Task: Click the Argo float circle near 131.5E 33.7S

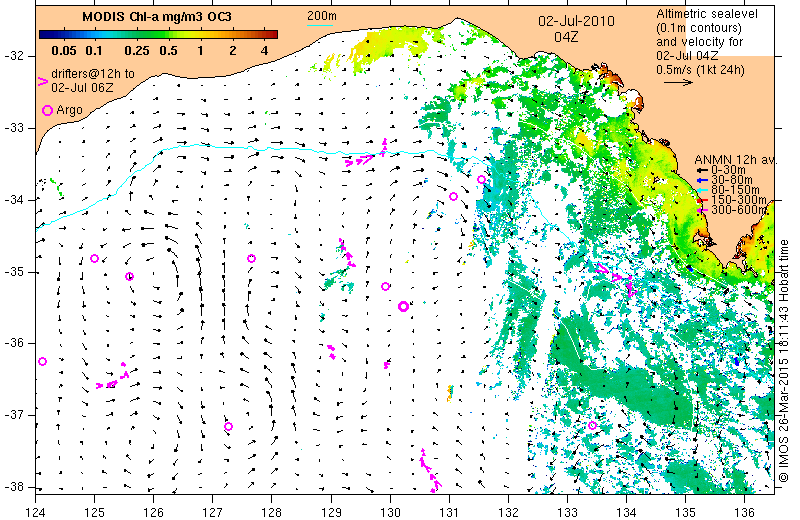Action: 481,180
